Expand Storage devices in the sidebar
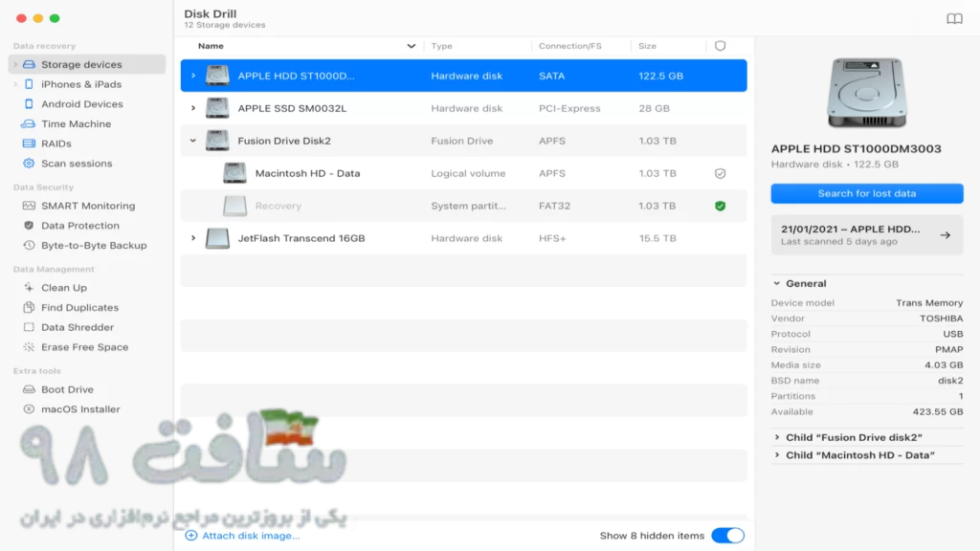Image resolution: width=980 pixels, height=551 pixels. (x=15, y=64)
